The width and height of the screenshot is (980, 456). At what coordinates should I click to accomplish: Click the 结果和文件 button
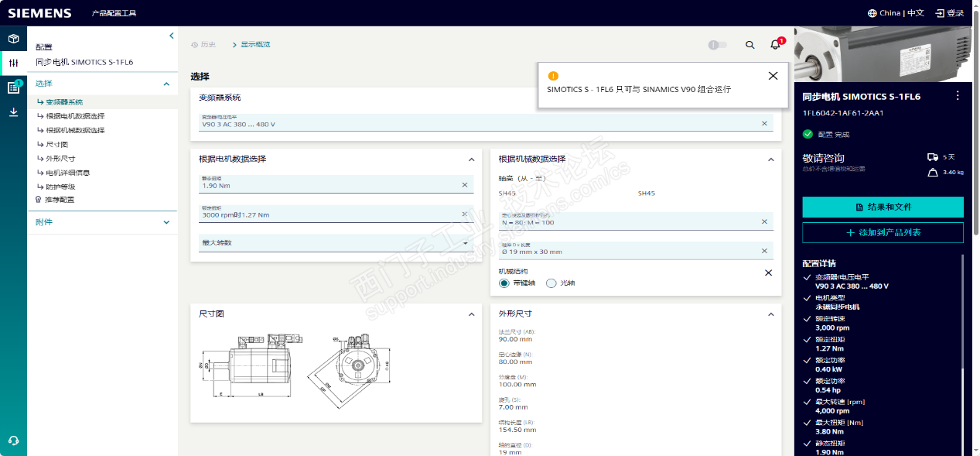click(x=883, y=207)
